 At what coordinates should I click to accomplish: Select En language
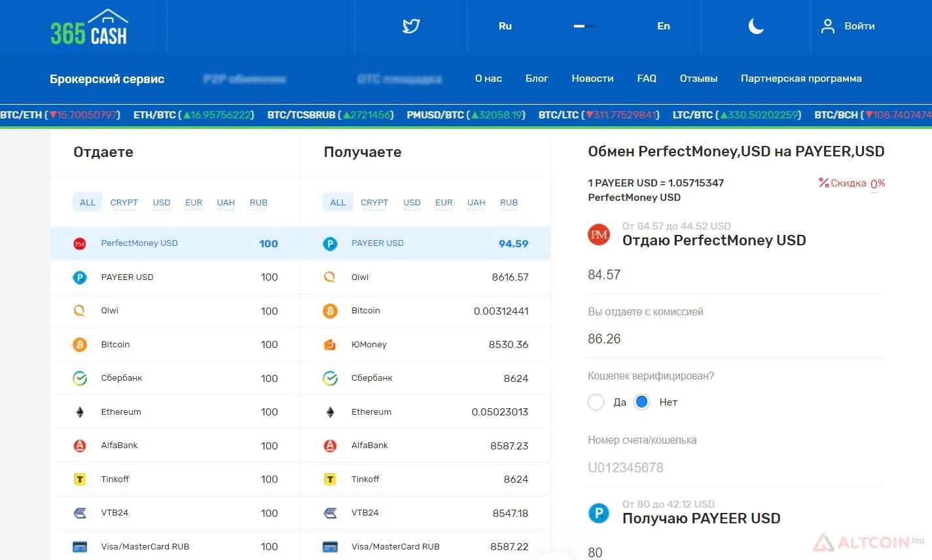click(x=664, y=26)
